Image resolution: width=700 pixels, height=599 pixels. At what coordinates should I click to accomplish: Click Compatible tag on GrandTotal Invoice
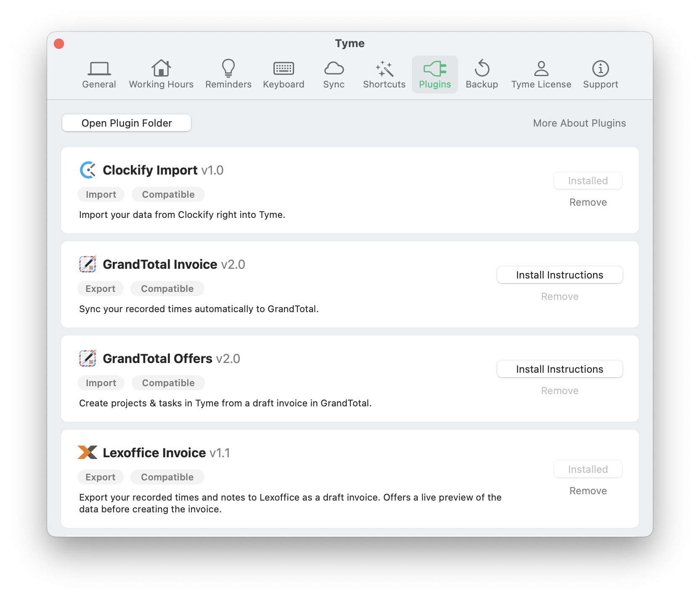click(167, 289)
